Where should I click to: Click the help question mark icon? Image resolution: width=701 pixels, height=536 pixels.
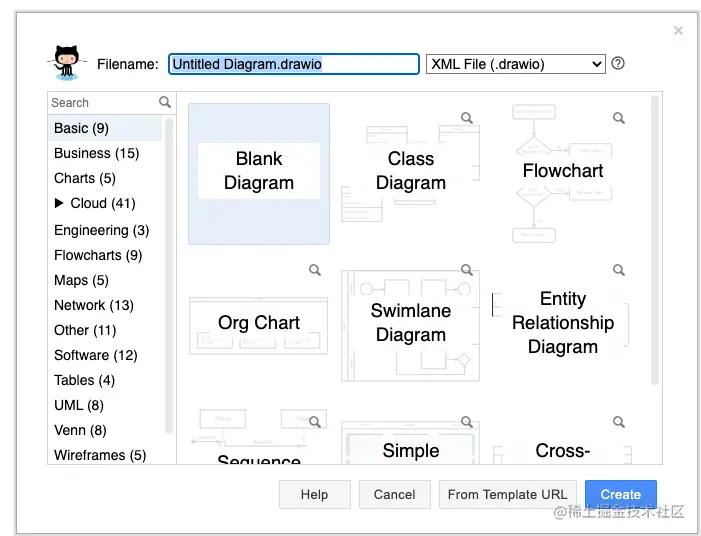pos(618,63)
